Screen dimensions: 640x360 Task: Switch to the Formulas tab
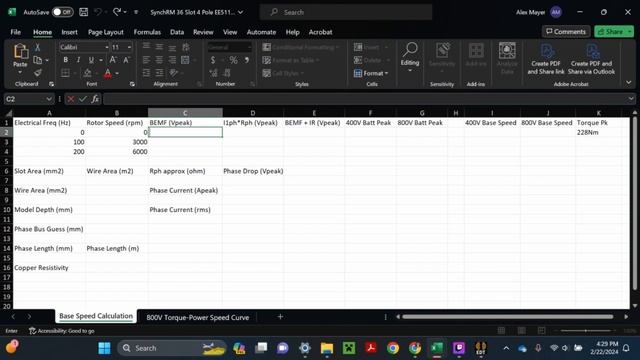pos(147,32)
